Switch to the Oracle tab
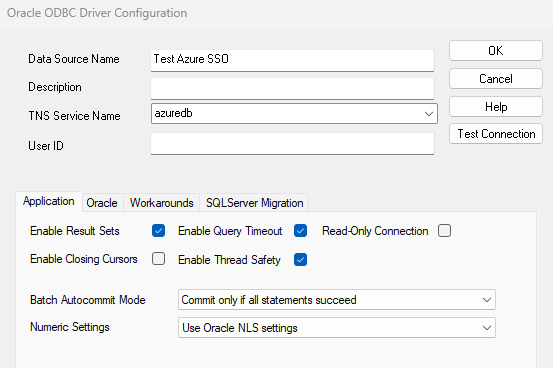 pyautogui.click(x=102, y=203)
